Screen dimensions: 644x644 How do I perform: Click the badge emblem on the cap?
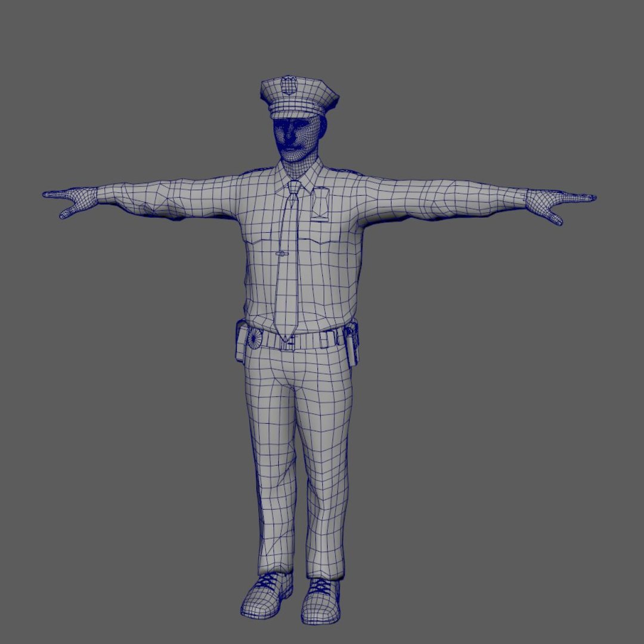[290, 85]
